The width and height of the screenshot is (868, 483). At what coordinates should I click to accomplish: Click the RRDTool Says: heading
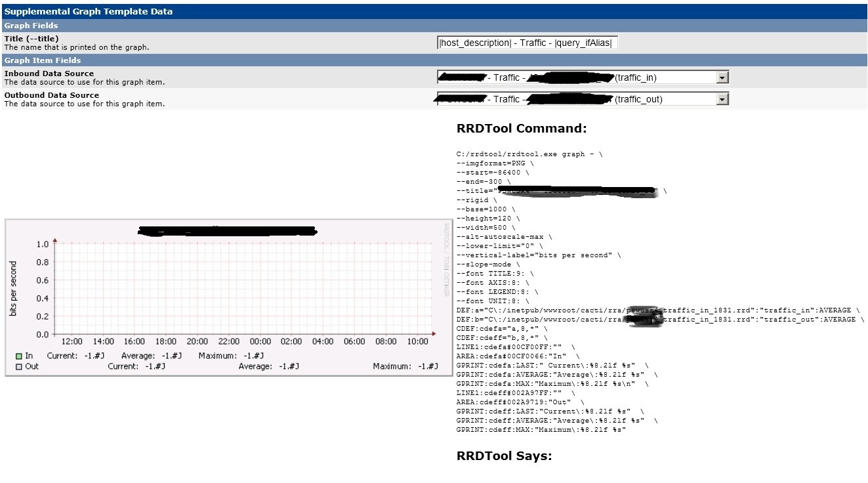(x=504, y=456)
